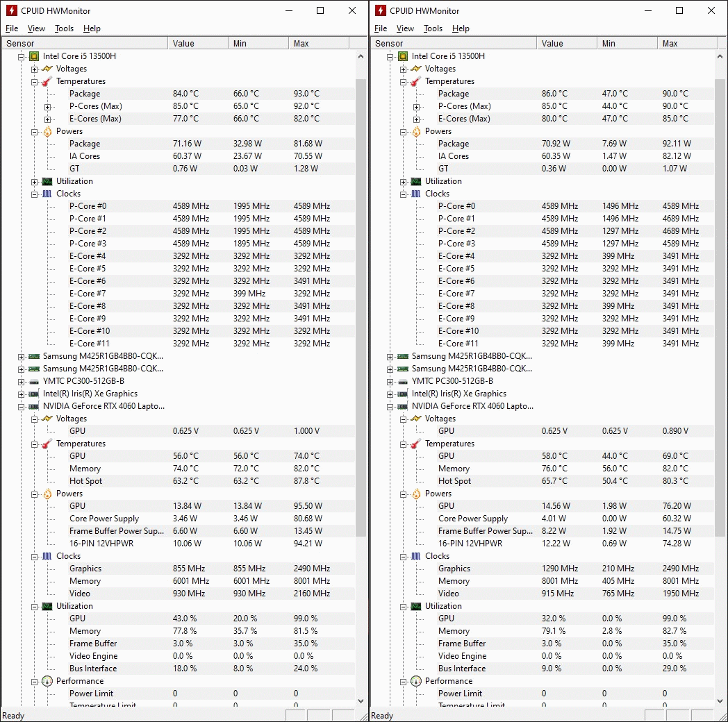Click HWMonitor app icon in left title bar
Screen dimensions: 728x722
coord(11,10)
